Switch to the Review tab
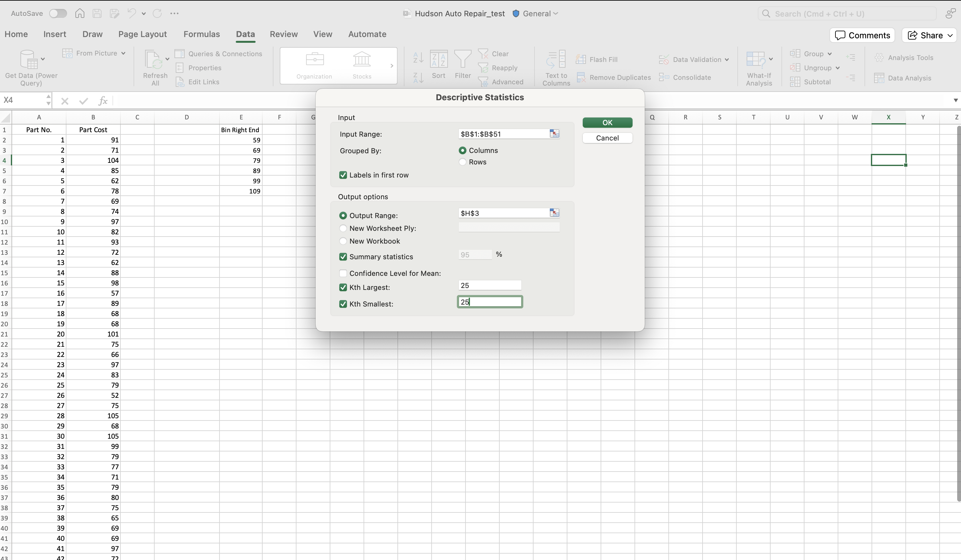 [x=284, y=34]
